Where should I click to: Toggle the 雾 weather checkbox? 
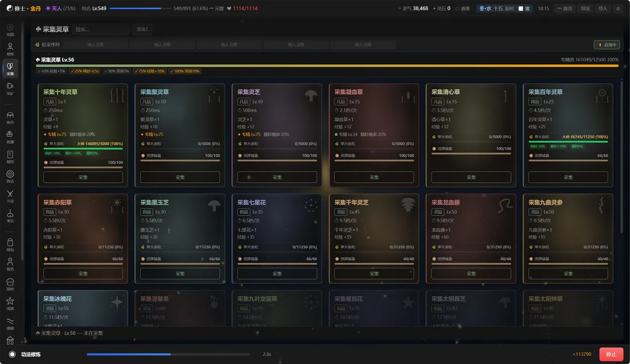click(x=521, y=9)
